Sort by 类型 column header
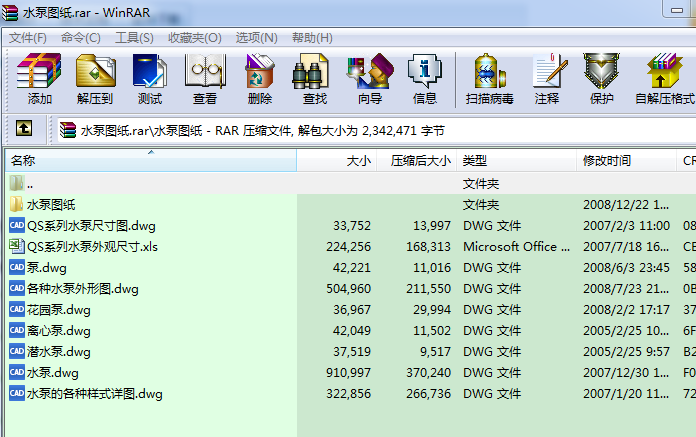 tap(517, 161)
